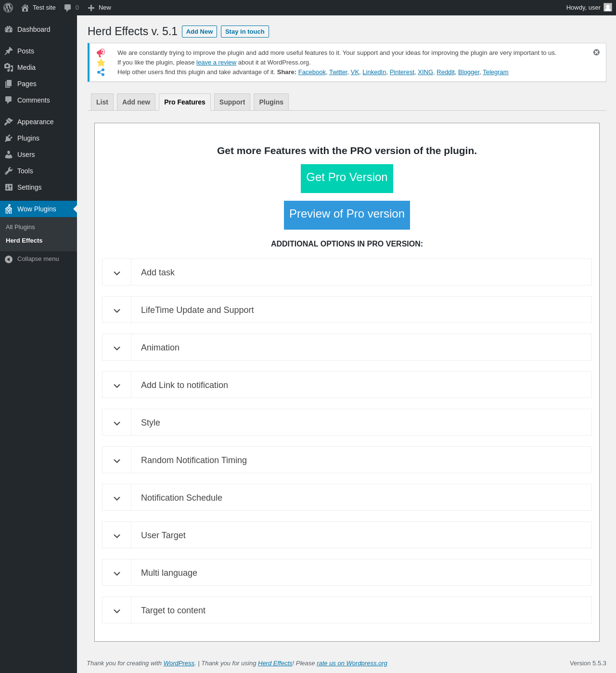The width and height of the screenshot is (616, 673).
Task: Click the Collapse menu arrow icon
Action: coord(9,259)
